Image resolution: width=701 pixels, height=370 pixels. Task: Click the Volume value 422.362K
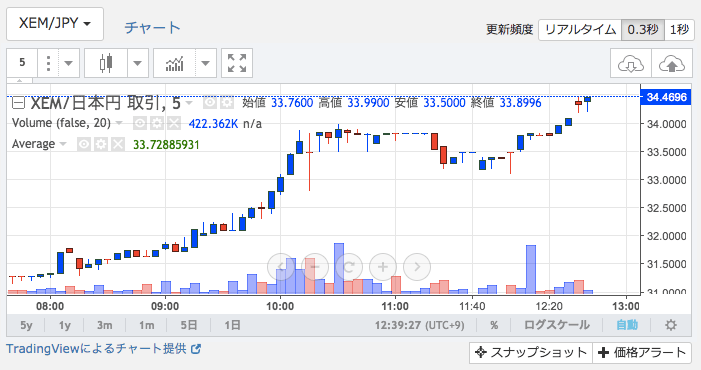click(x=213, y=124)
